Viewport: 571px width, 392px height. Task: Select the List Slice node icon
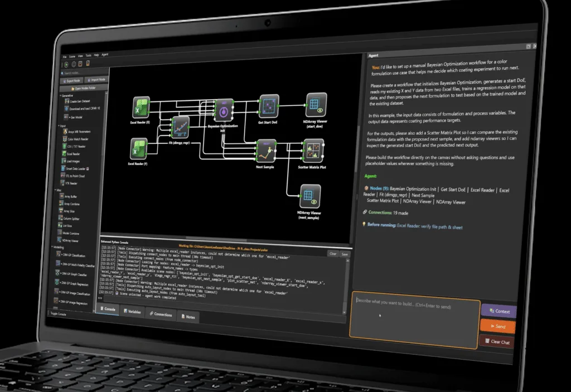point(60,225)
